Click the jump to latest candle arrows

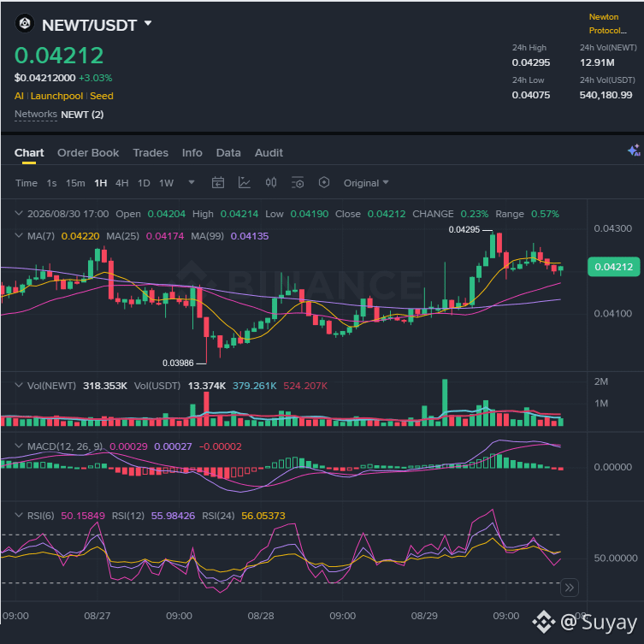tap(570, 588)
